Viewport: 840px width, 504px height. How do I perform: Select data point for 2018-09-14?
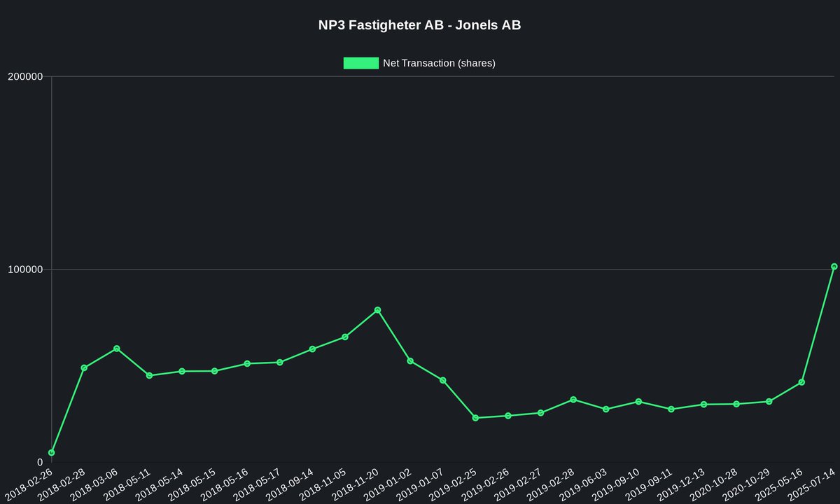tap(312, 349)
